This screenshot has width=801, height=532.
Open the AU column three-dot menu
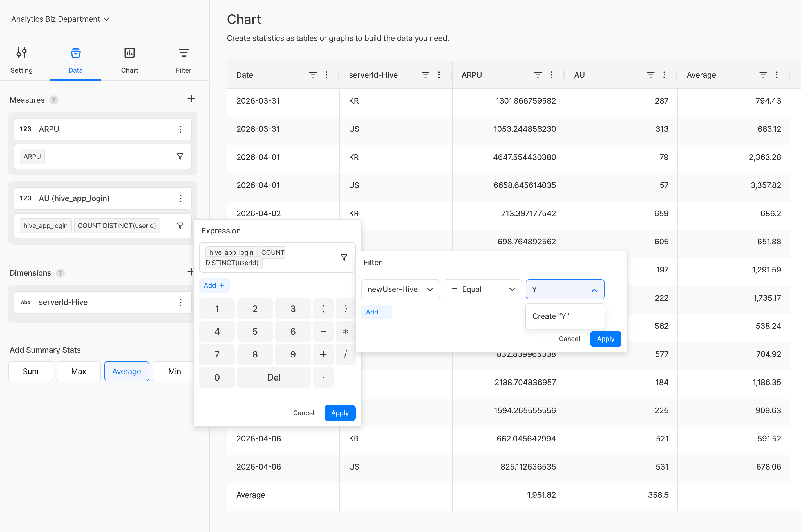click(x=664, y=75)
